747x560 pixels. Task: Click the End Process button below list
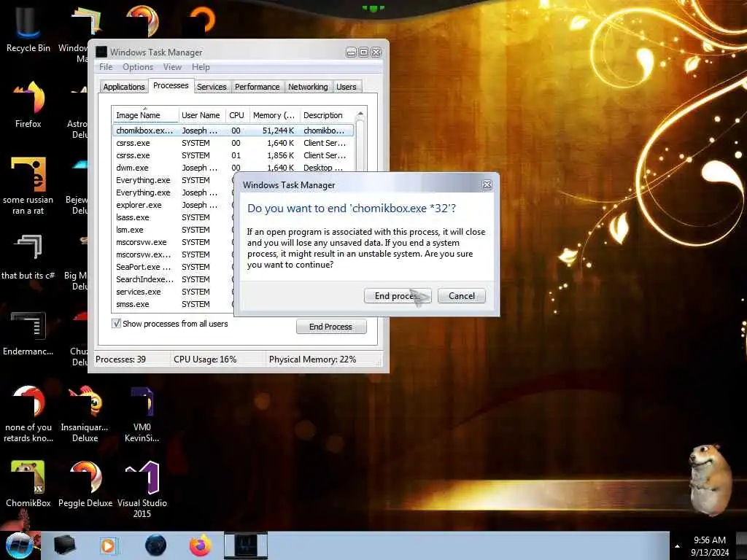(x=331, y=327)
